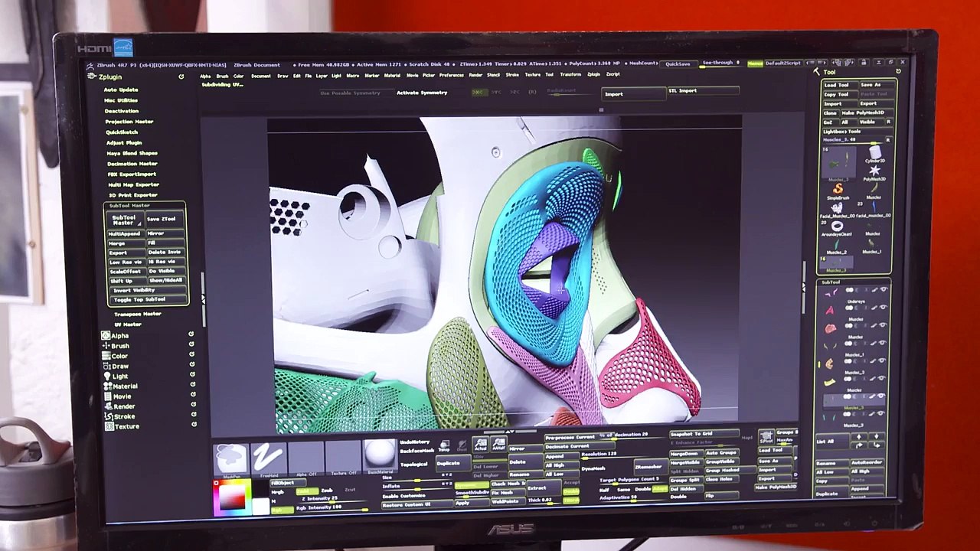Image resolution: width=980 pixels, height=551 pixels.
Task: Open the BasicMaterial sphere selector
Action: click(380, 457)
